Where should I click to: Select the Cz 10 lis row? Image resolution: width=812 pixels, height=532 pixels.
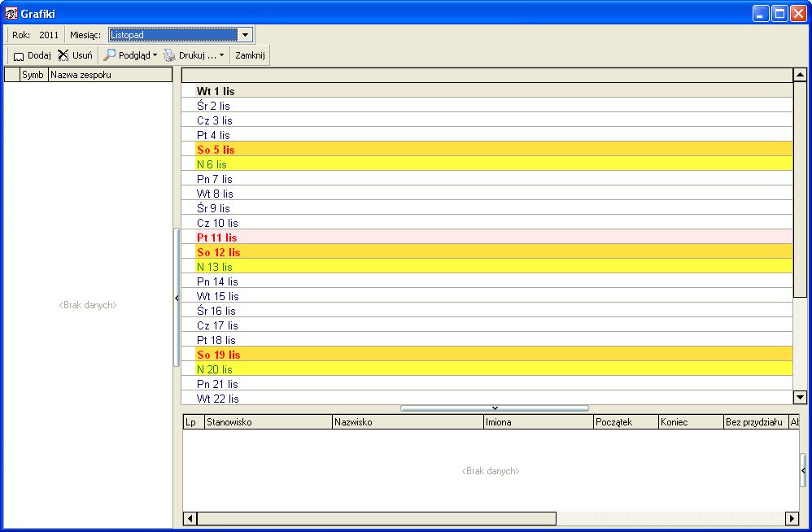tap(487, 223)
